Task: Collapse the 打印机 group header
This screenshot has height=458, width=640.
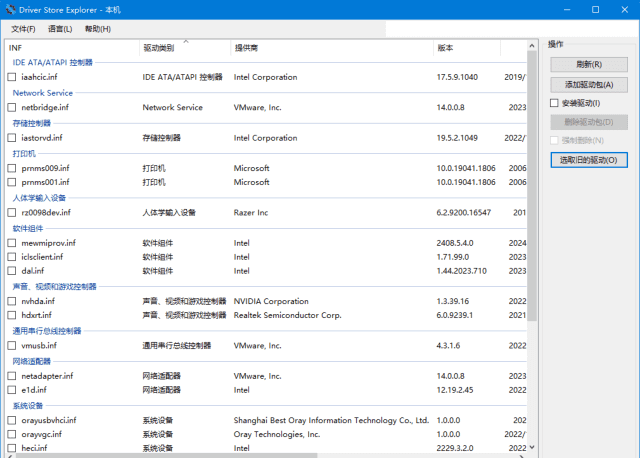Action: pyautogui.click(x=24, y=154)
